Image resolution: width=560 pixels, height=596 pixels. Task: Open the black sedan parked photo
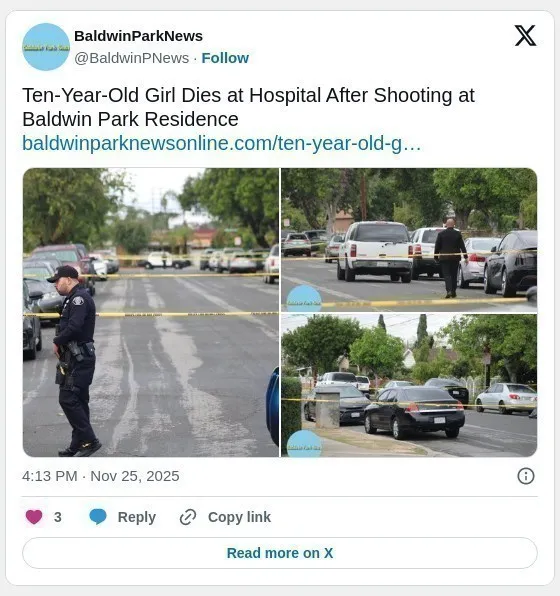pyautogui.click(x=409, y=385)
